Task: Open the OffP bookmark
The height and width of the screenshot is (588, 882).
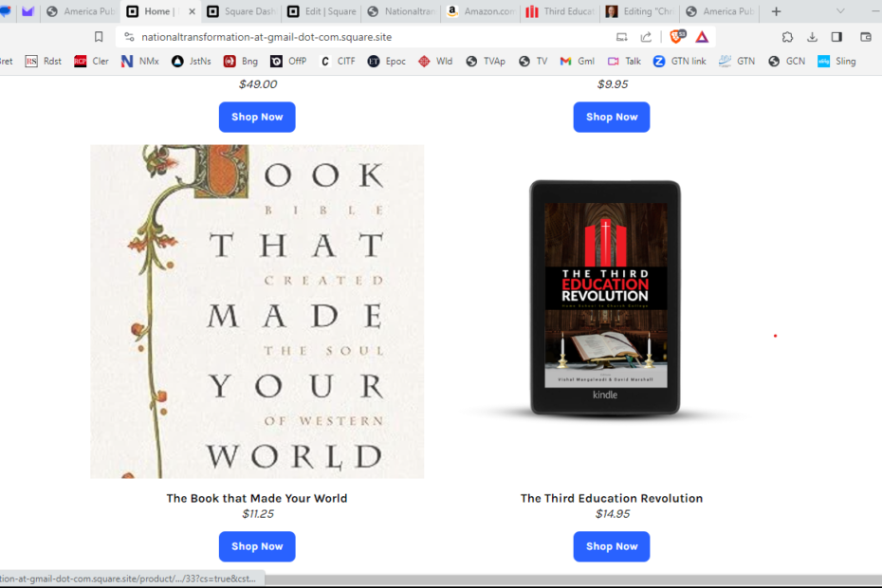Action: click(x=288, y=62)
